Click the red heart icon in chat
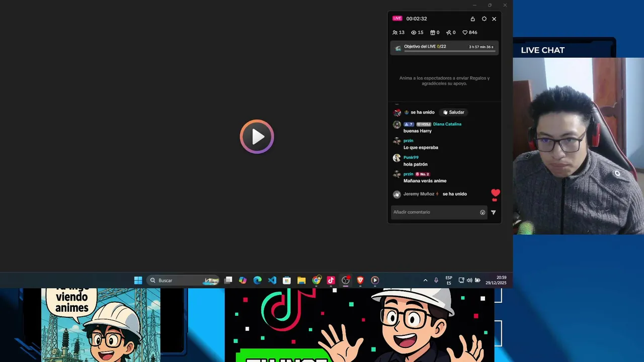The image size is (644, 362). [x=496, y=193]
